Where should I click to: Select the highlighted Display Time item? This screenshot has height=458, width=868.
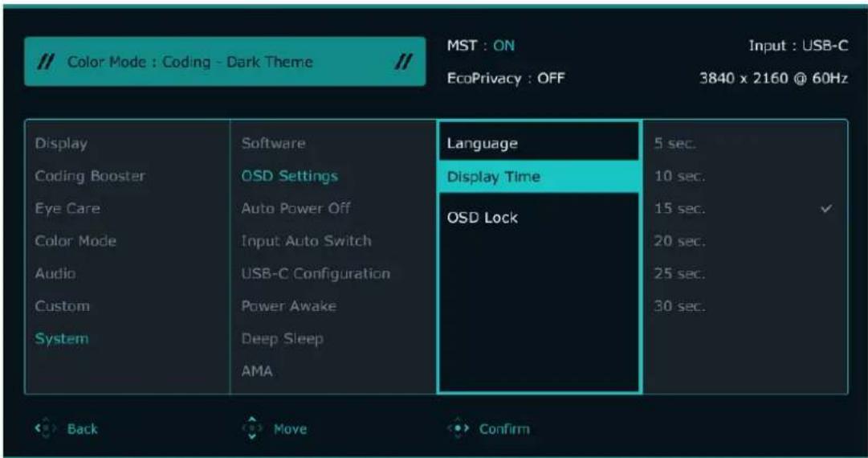[x=539, y=177]
